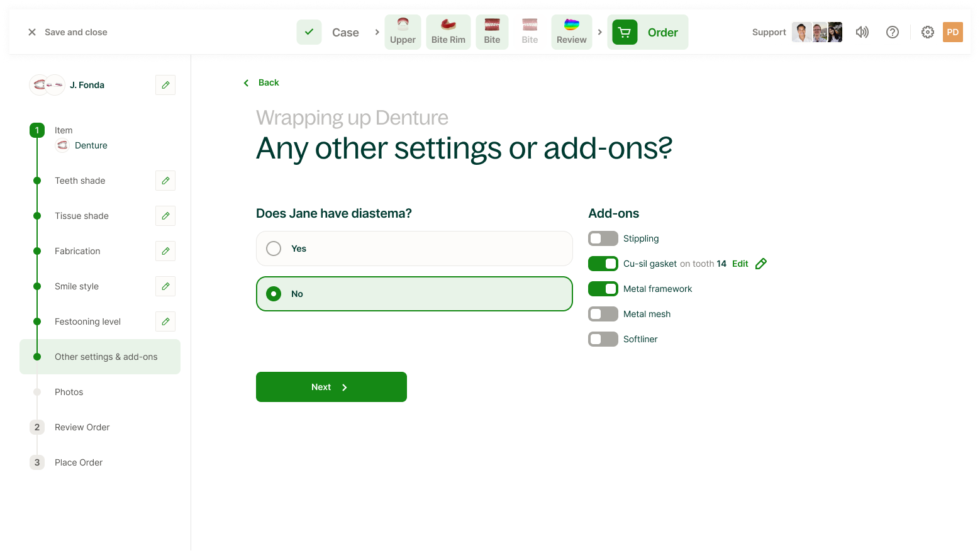
Task: Switch to the Bite Rim tab
Action: pos(448,32)
